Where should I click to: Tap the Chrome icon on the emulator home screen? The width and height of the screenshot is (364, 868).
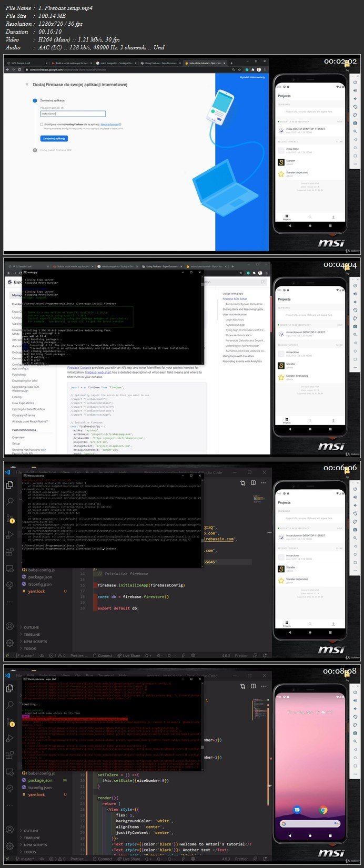[323, 810]
